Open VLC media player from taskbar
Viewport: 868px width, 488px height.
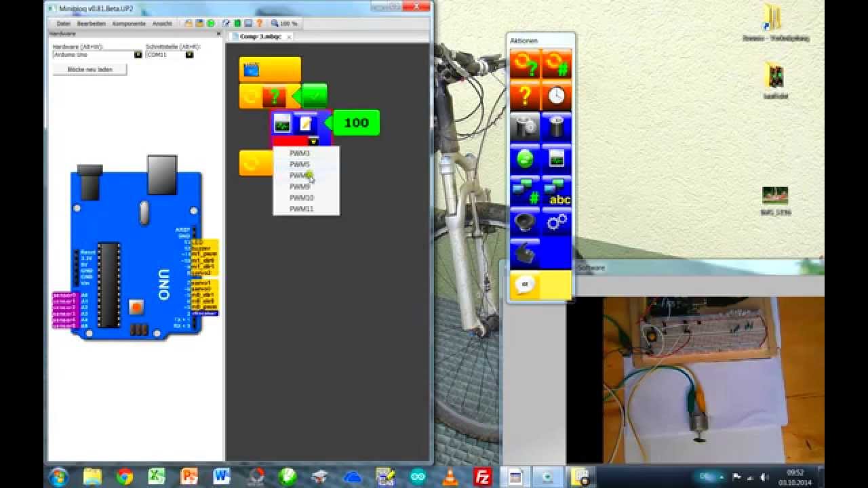(450, 476)
